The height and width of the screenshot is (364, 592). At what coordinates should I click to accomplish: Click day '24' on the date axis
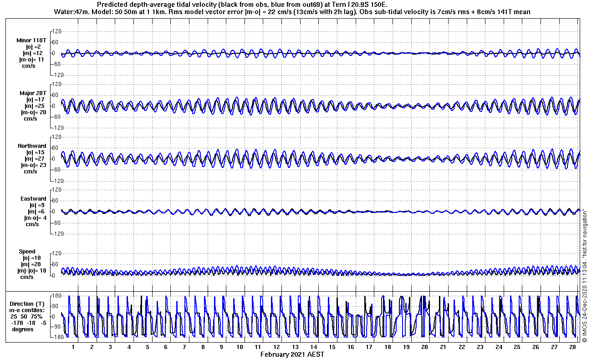(x=499, y=347)
